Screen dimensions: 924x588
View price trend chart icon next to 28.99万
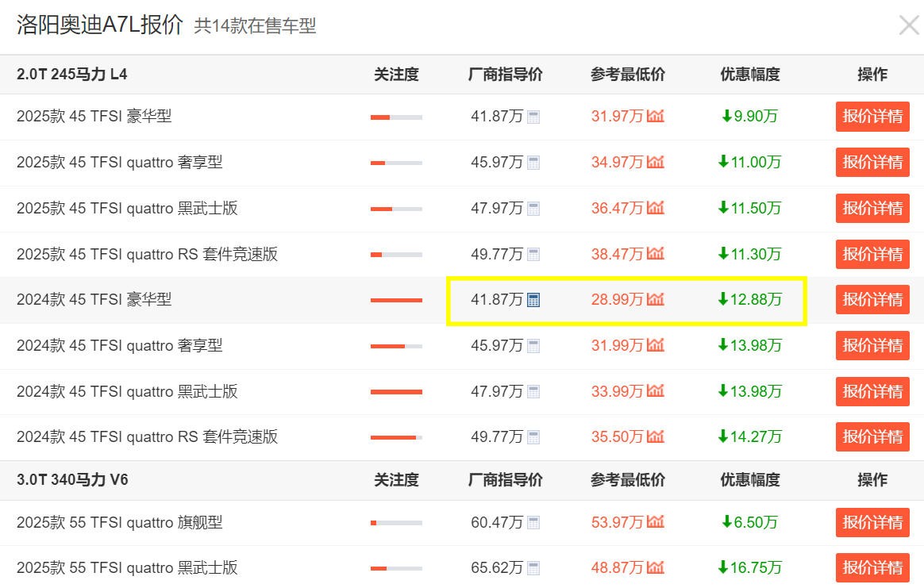[655, 299]
